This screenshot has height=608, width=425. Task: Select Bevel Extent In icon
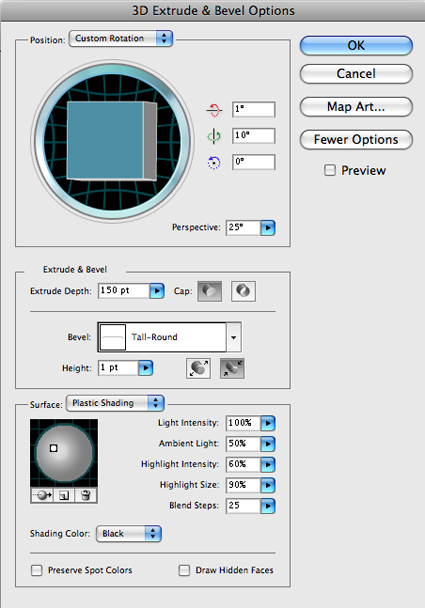[x=232, y=368]
